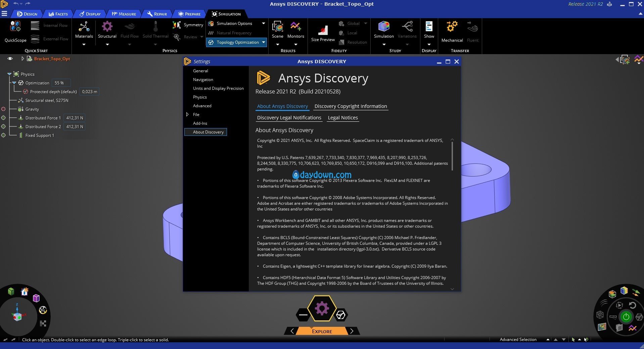
Task: Open the QuickScope tool
Action: point(15,31)
